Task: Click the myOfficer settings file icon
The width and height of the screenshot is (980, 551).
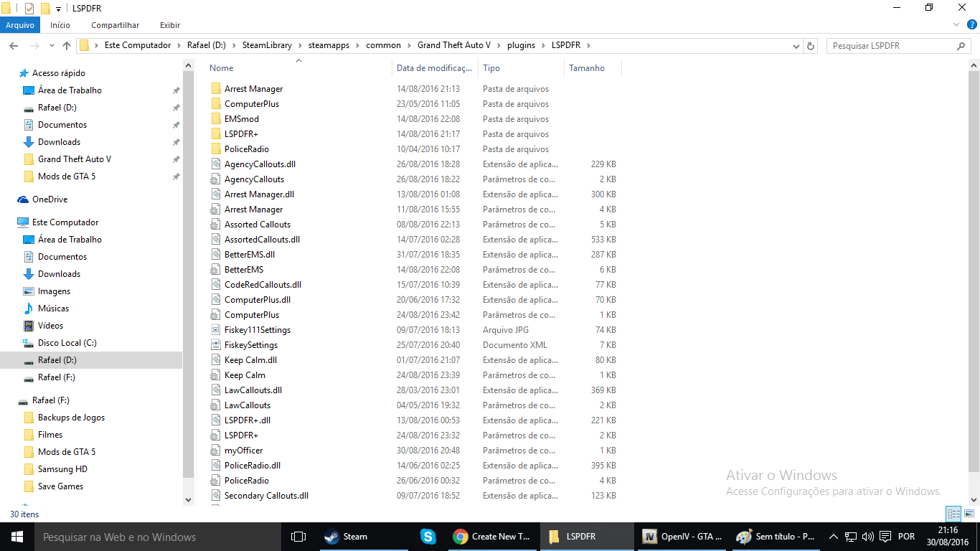Action: click(x=217, y=451)
